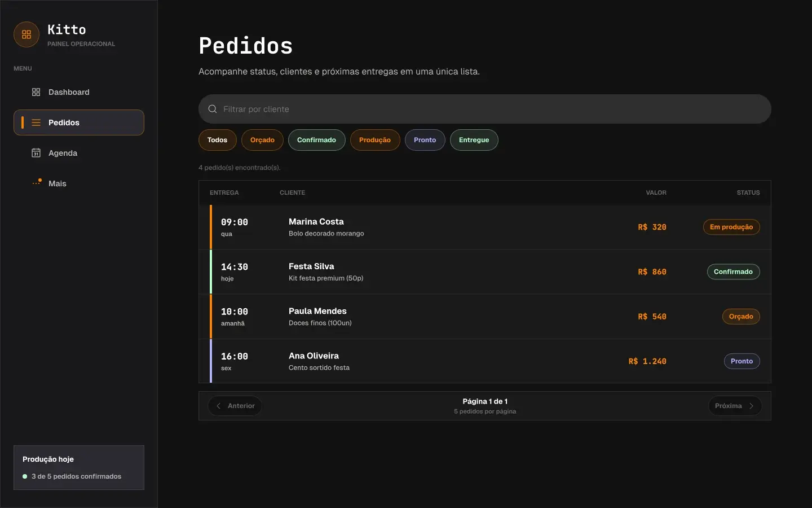Click the search magnifier icon
Viewport: 812px width, 508px height.
(x=213, y=109)
